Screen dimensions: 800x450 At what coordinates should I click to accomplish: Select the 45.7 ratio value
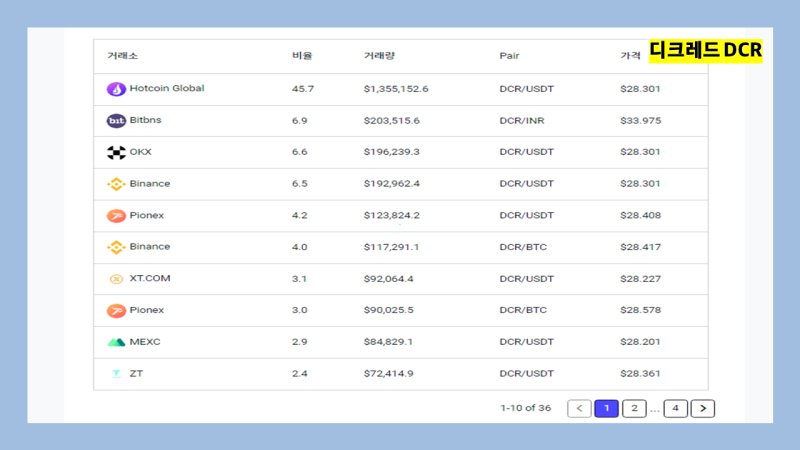click(303, 89)
